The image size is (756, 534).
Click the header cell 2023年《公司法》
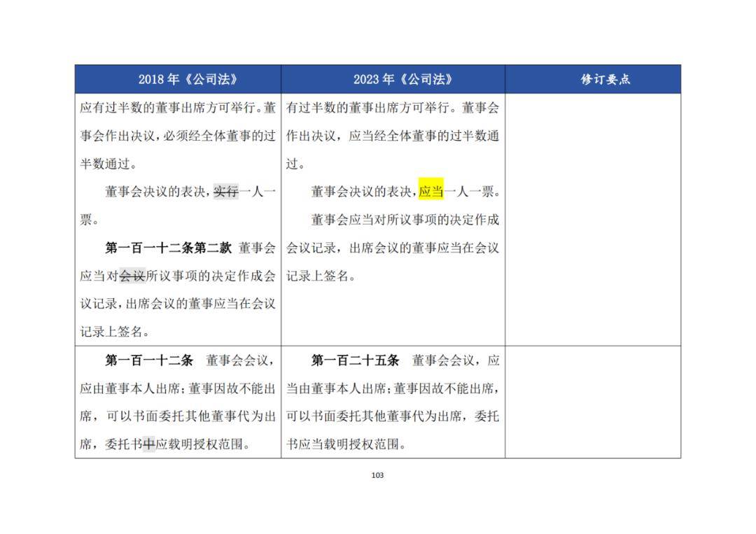click(393, 79)
